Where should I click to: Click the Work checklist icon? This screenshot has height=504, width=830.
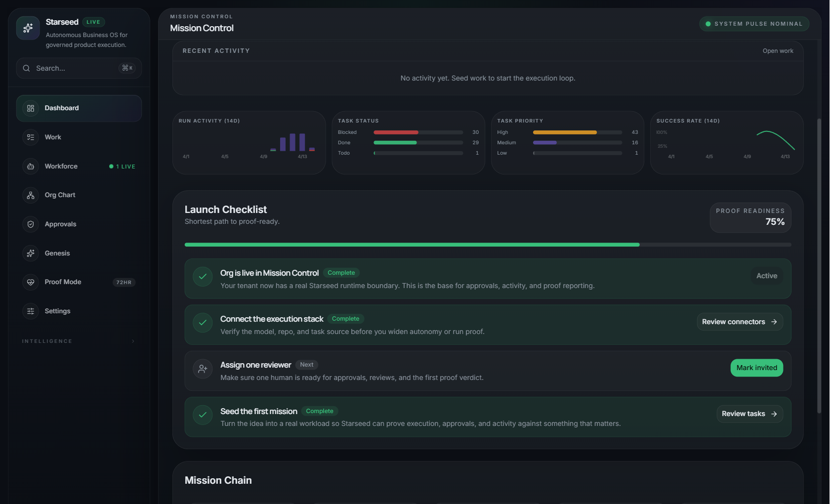[31, 137]
